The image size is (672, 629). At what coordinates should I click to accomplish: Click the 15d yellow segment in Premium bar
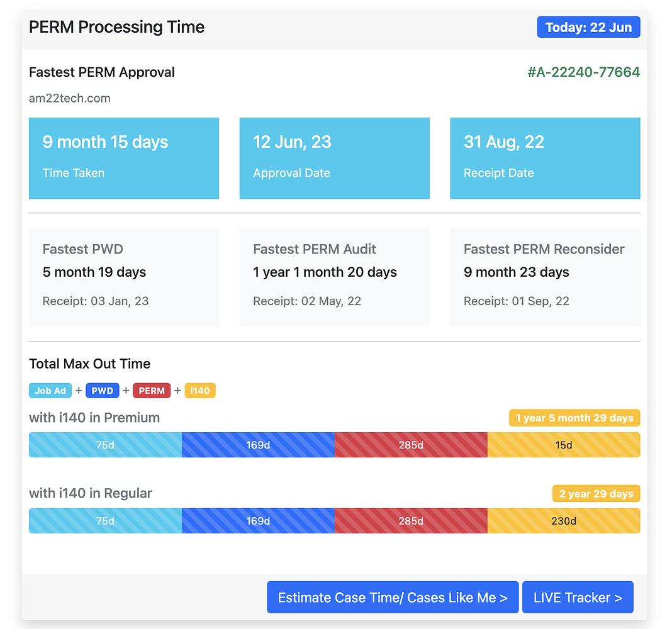564,445
